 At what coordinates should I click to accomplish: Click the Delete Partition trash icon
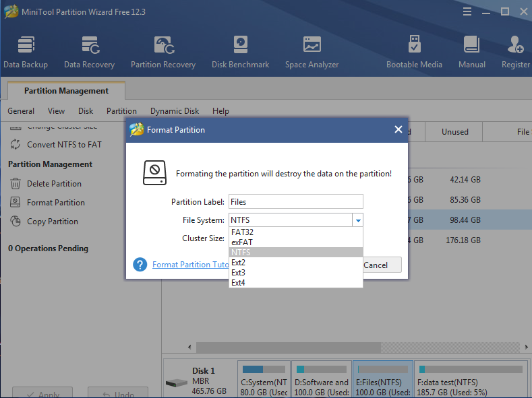coord(16,184)
